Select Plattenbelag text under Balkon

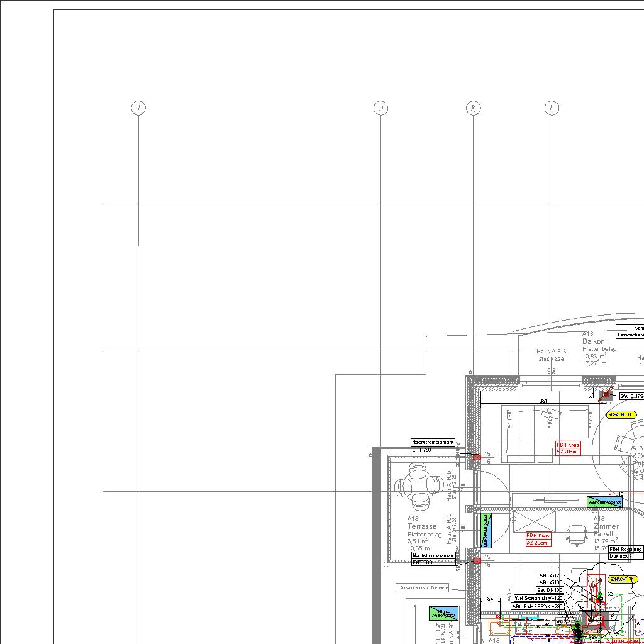[599, 348]
